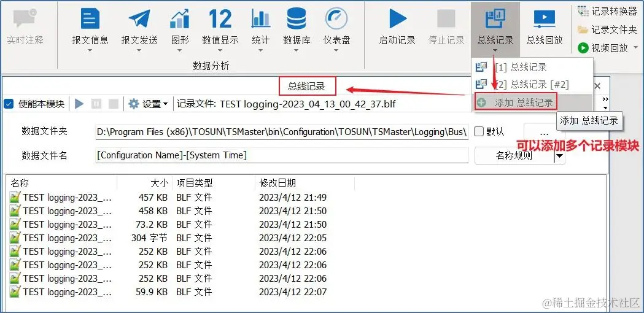Click 视频回放 video replay icon
This screenshot has height=313, width=644.
(x=583, y=48)
